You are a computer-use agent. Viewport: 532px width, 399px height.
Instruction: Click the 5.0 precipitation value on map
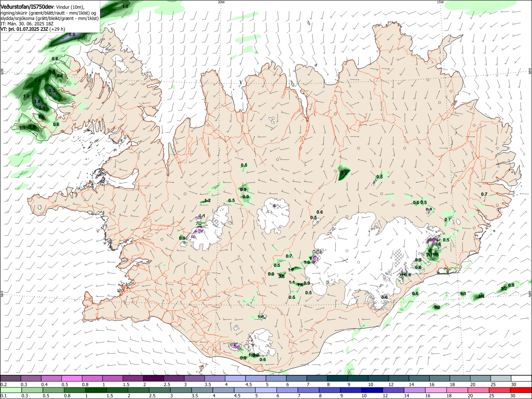click(71, 34)
